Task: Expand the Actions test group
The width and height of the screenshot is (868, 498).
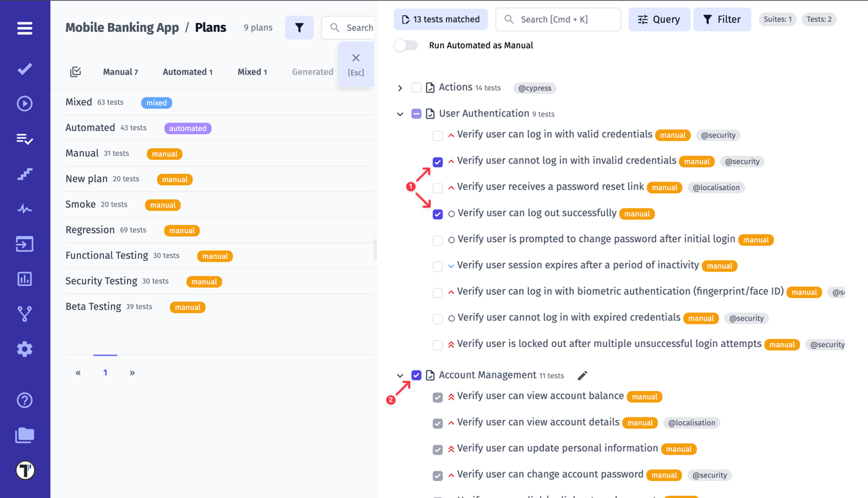Action: 399,87
